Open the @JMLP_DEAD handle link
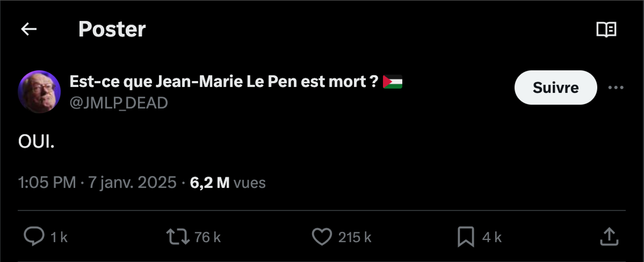Viewport: 644px width, 262px height. coord(119,103)
